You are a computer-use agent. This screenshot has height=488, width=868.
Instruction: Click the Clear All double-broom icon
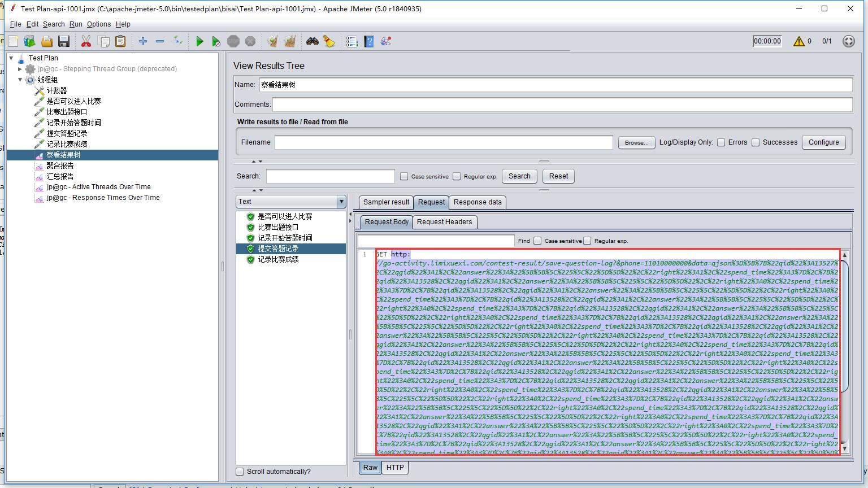click(x=290, y=41)
